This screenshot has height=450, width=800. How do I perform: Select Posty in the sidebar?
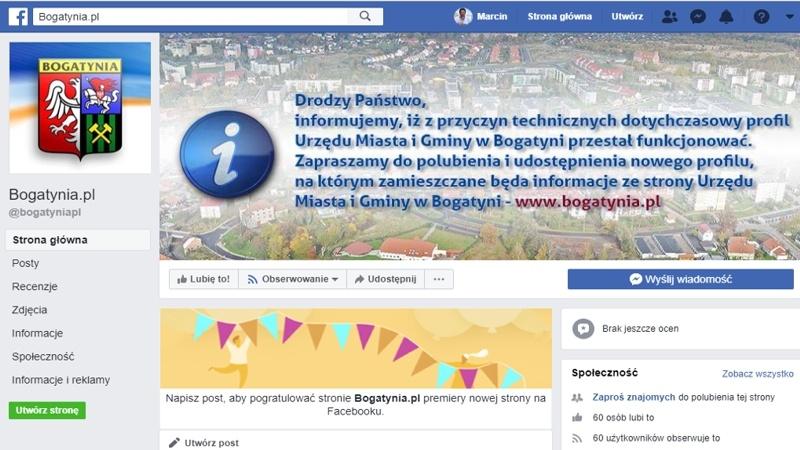pyautogui.click(x=26, y=263)
